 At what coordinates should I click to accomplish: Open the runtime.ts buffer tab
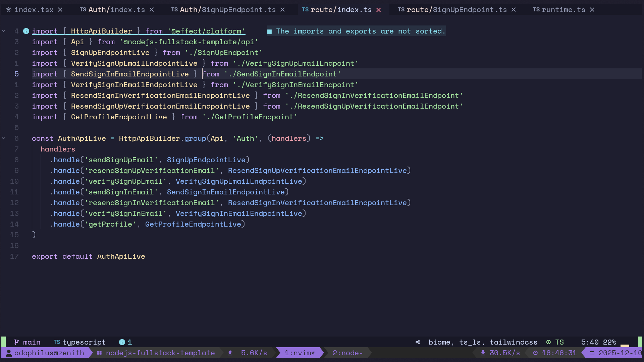click(x=563, y=10)
